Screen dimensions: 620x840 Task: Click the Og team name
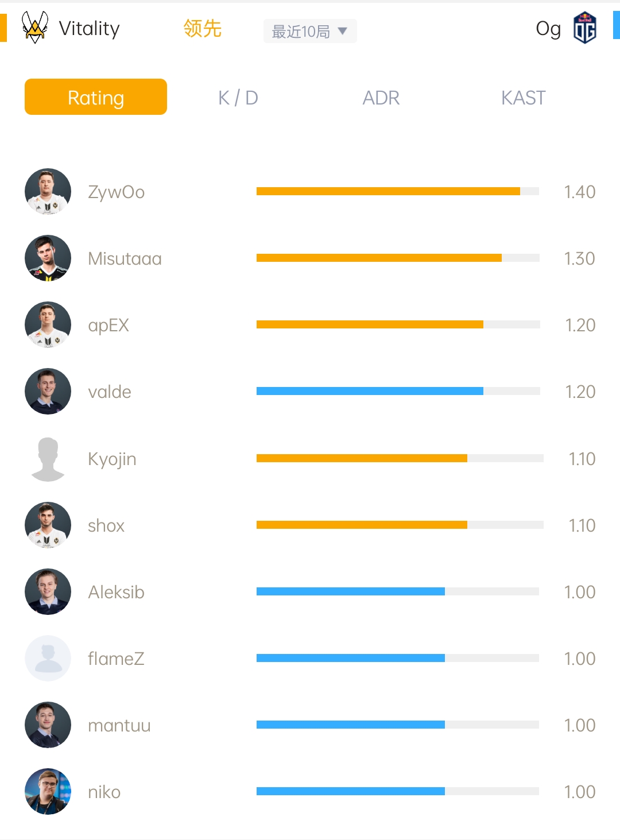coord(548,29)
